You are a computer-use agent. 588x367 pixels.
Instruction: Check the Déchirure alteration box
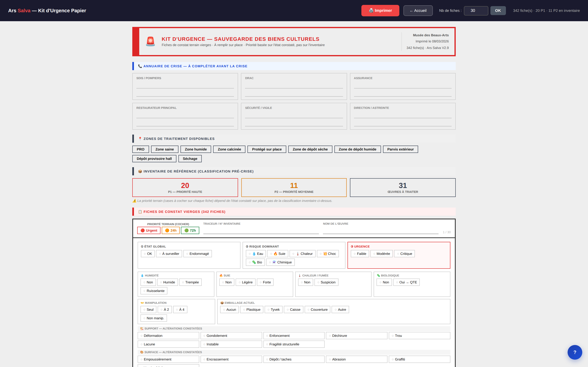coord(356,336)
